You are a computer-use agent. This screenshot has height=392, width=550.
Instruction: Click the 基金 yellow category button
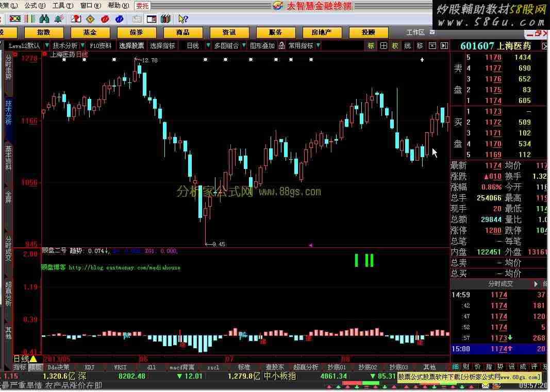tap(90, 32)
